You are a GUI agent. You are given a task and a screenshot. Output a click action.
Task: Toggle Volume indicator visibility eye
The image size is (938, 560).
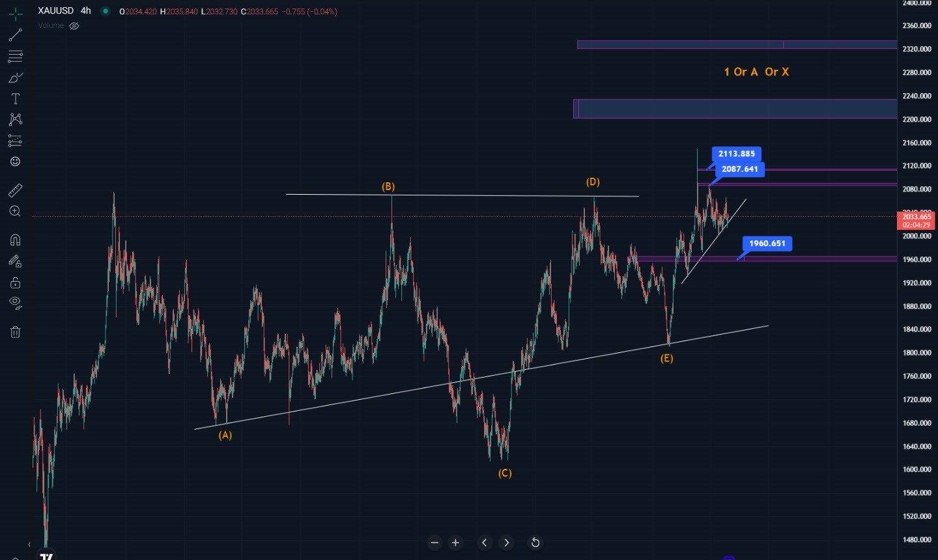tap(74, 26)
